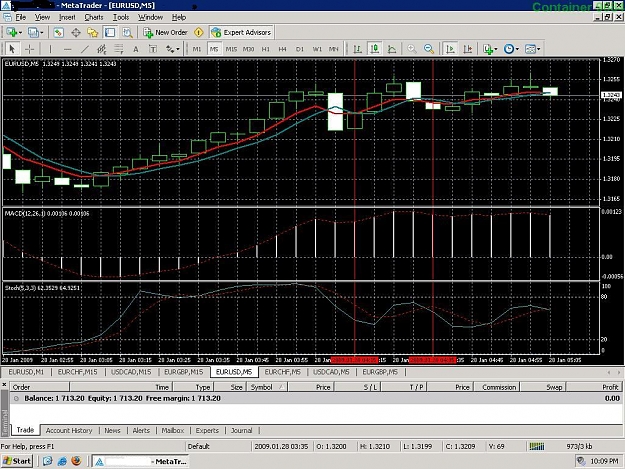Select the horizontal line drawing tool
This screenshot has width=625, height=469.
[67, 49]
